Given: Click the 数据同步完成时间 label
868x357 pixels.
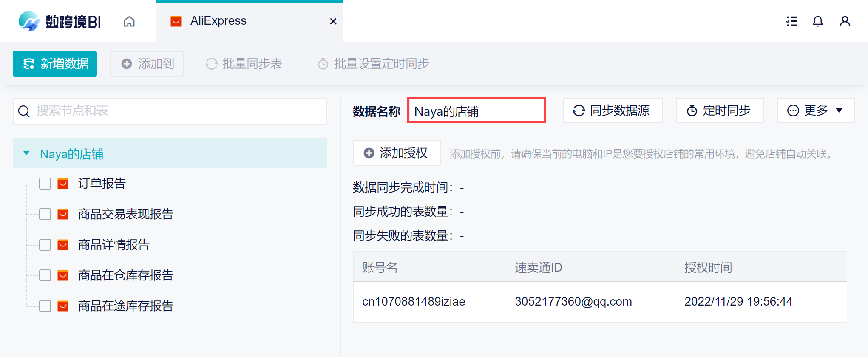Looking at the screenshot, I should (x=403, y=187).
